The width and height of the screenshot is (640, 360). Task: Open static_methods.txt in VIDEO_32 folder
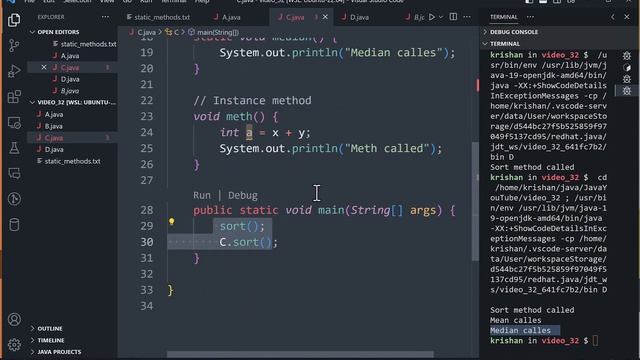(73, 161)
